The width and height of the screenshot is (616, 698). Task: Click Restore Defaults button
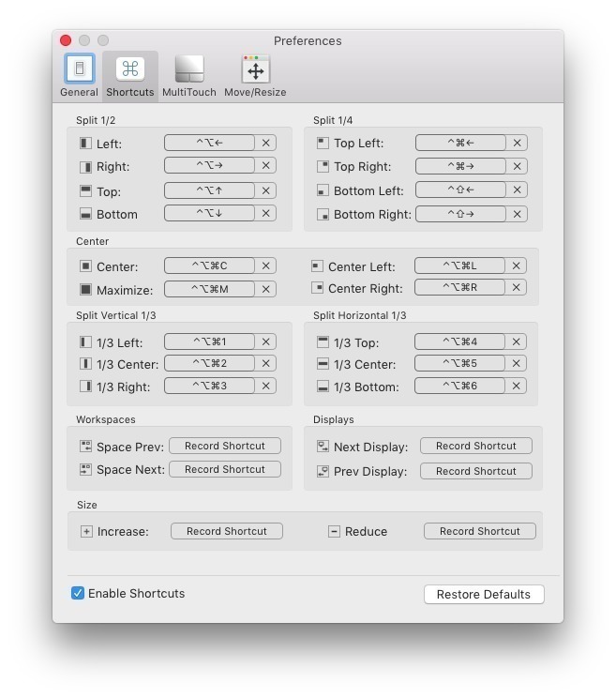pyautogui.click(x=484, y=594)
